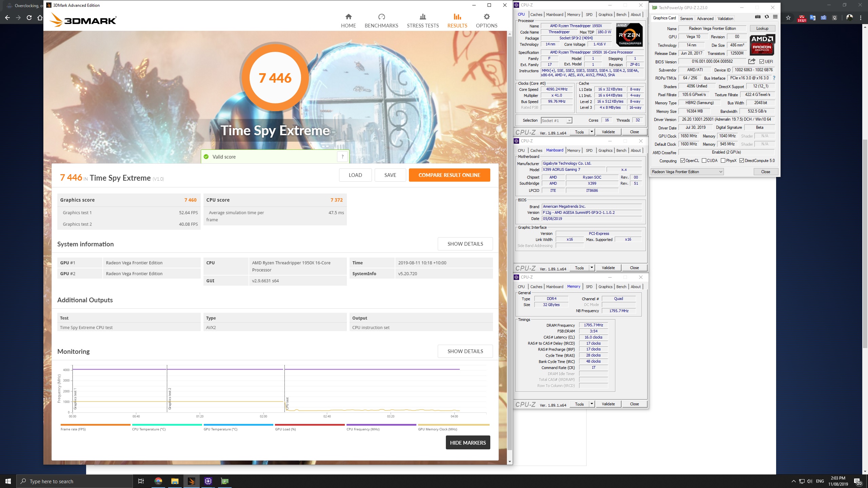This screenshot has height=488, width=868.
Task: Toggle the OpenCL checkbox in GPU-Z
Action: click(x=683, y=161)
